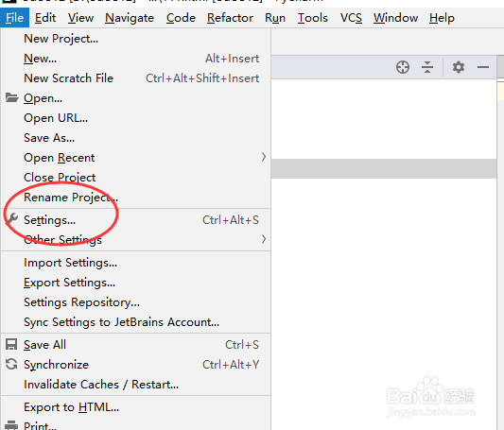Open the Refactor menu
The width and height of the screenshot is (504, 430).
(x=230, y=18)
